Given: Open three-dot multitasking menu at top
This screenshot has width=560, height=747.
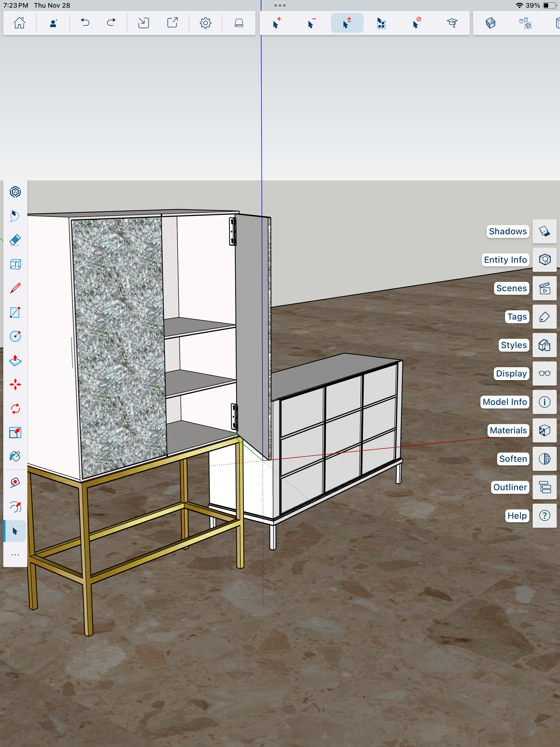Looking at the screenshot, I should pyautogui.click(x=280, y=6).
